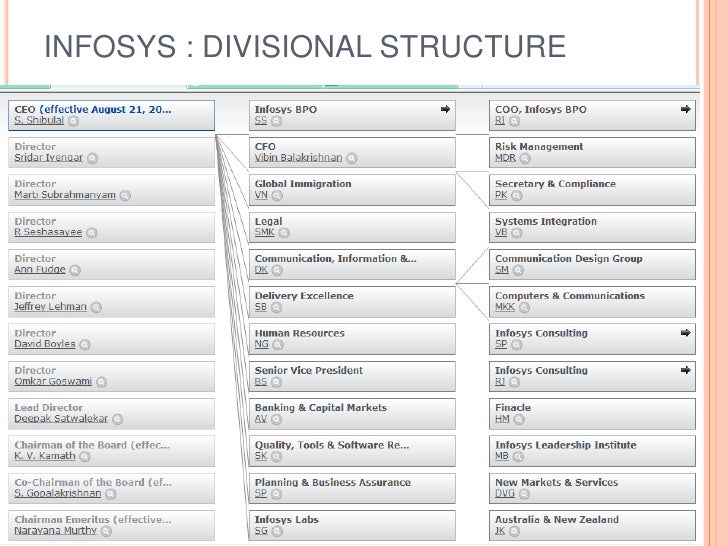
Task: Click the magnifier icon in Communication Design Group box
Action: pos(518,270)
